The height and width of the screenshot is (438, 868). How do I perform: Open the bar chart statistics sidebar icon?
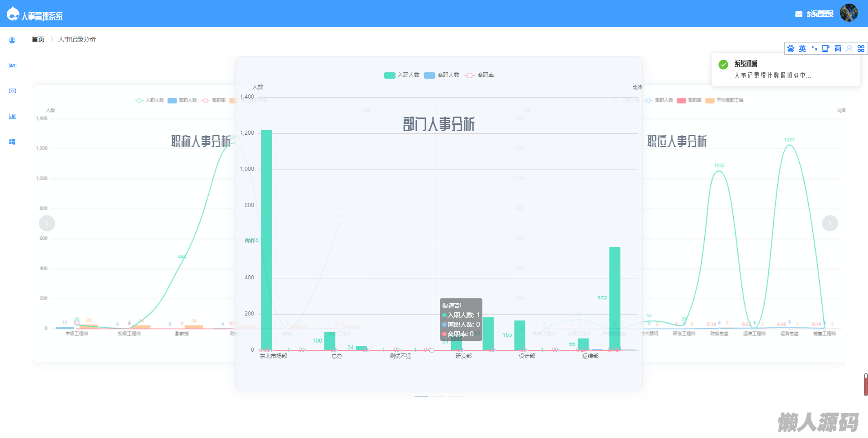pyautogui.click(x=12, y=116)
